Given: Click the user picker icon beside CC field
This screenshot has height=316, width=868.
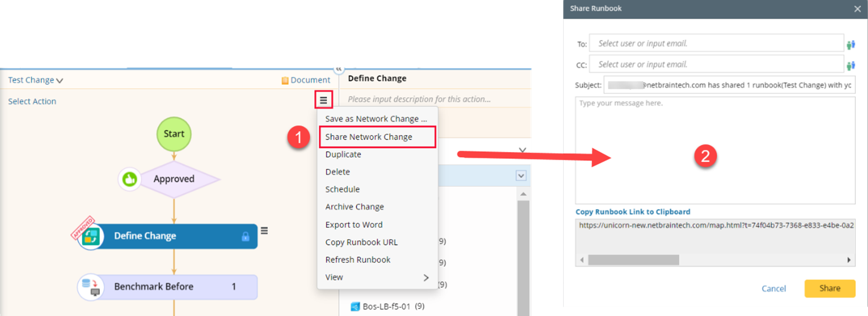Looking at the screenshot, I should pyautogui.click(x=850, y=65).
